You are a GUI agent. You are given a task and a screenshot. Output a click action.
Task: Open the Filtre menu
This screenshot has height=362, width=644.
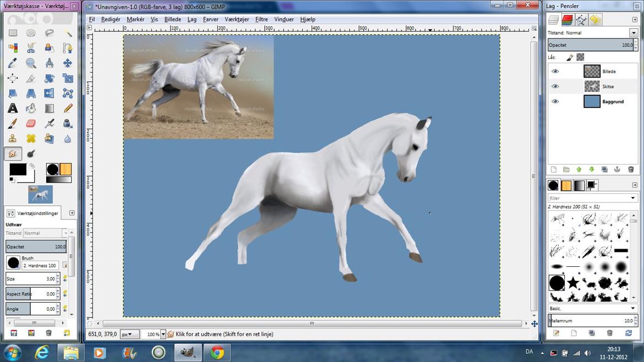pyautogui.click(x=261, y=19)
